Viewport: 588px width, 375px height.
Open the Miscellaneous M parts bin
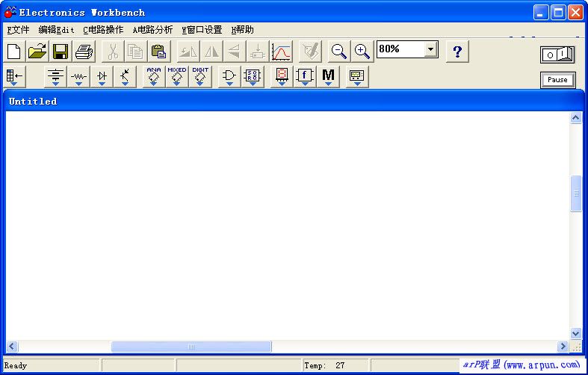point(328,76)
